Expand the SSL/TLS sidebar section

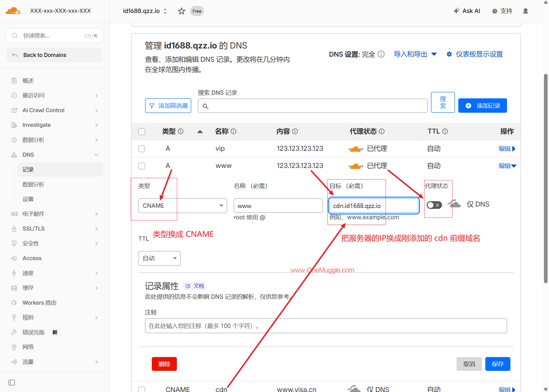click(96, 229)
